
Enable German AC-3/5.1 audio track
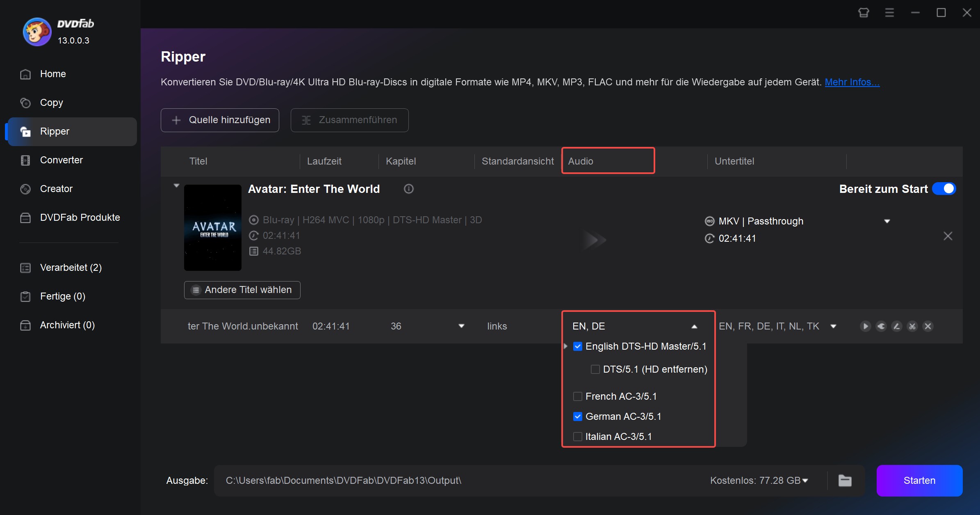578,417
